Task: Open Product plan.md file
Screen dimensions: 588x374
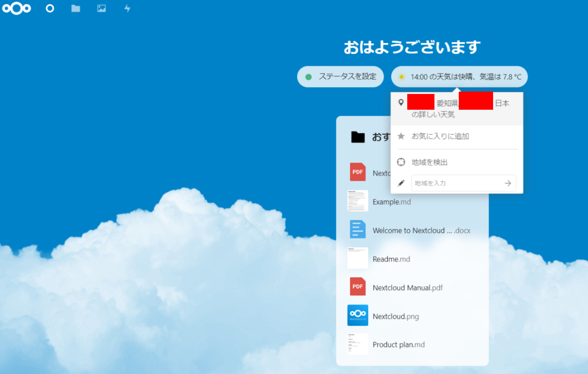Action: click(413, 345)
